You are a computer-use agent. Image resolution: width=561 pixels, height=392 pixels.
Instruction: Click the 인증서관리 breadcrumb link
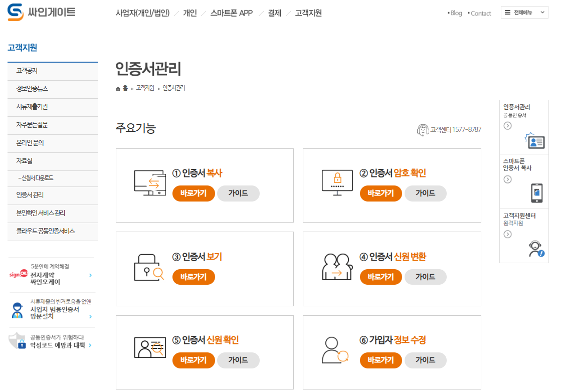[x=174, y=88]
